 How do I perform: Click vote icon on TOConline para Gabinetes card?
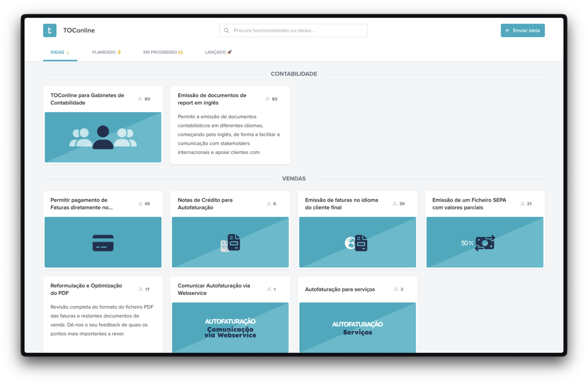point(140,99)
